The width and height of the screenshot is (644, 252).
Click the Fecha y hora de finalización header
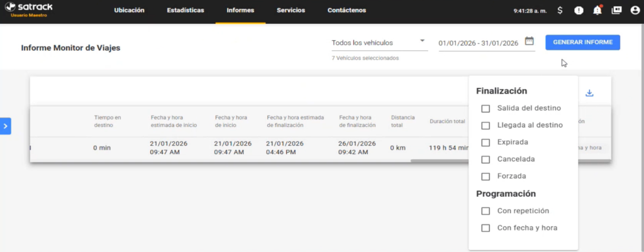coord(357,121)
